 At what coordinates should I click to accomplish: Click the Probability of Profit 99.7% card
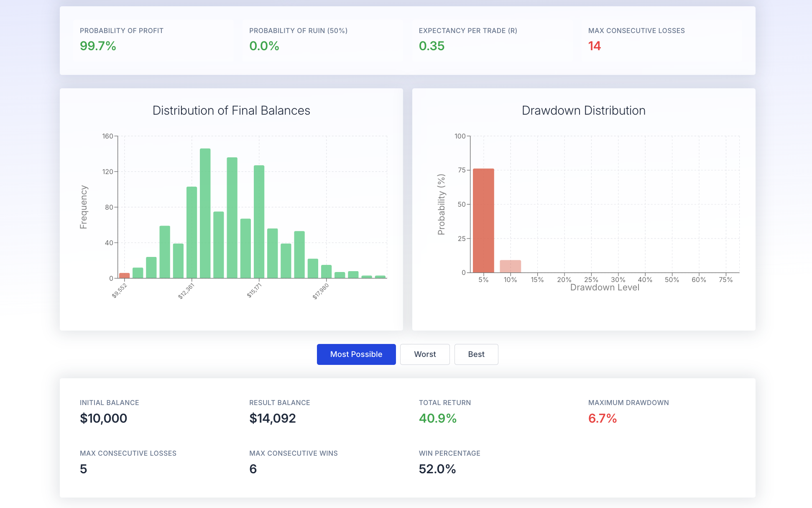tap(153, 40)
